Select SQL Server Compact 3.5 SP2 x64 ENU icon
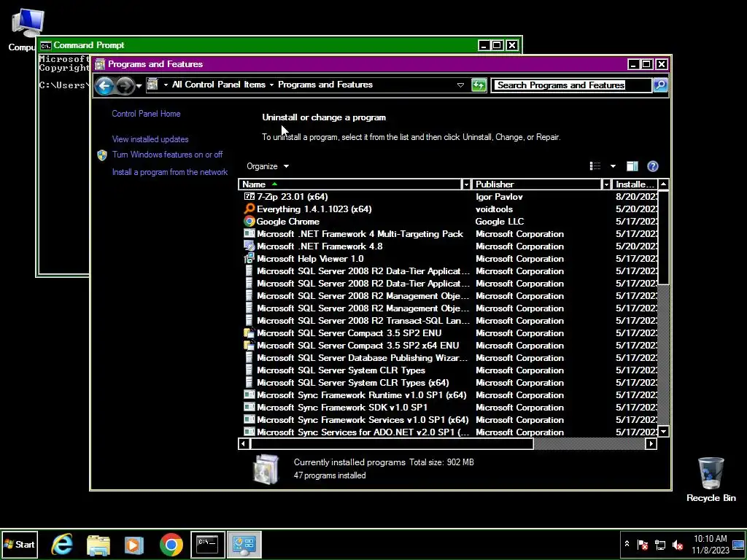The height and width of the screenshot is (560, 747). [x=249, y=345]
